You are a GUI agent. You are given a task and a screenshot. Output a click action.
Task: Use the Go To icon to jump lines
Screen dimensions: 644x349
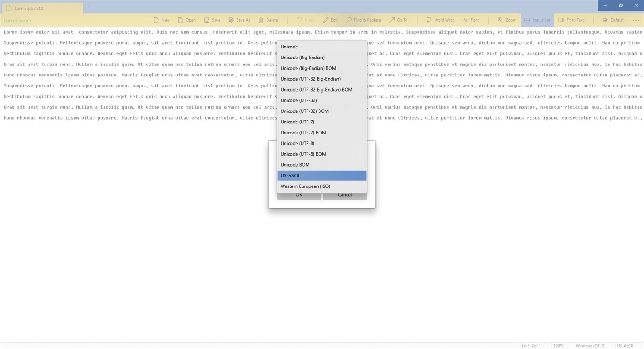point(399,20)
